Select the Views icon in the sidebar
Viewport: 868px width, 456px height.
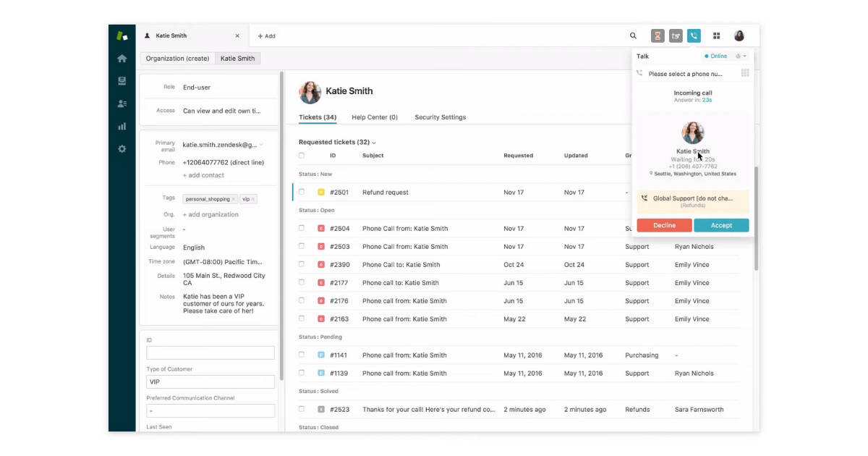tap(122, 80)
